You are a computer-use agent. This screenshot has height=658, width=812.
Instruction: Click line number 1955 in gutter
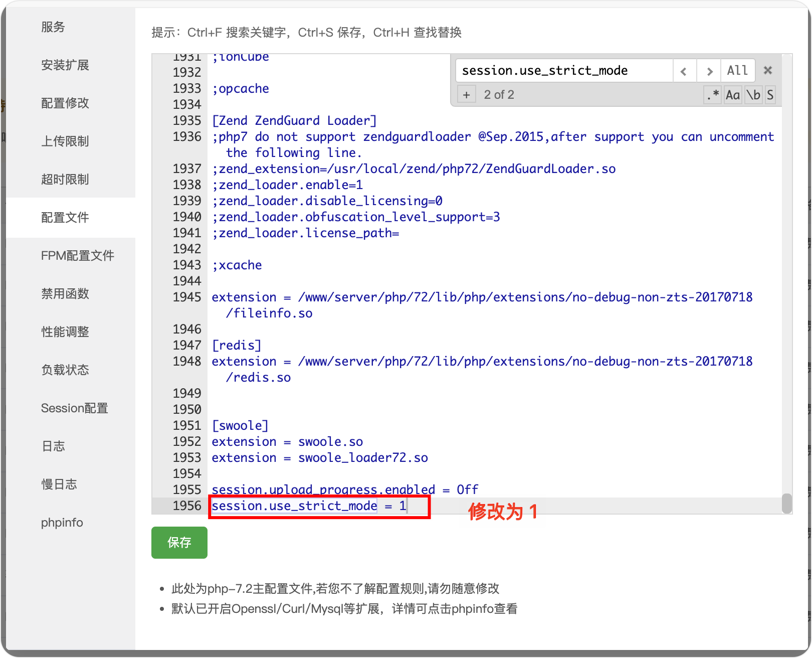coord(186,489)
